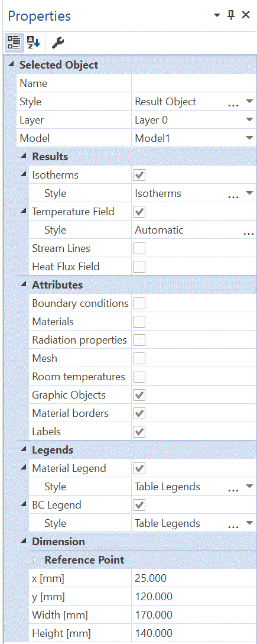Collapse the Attributes section
This screenshot has width=257, height=644.
pos(24,284)
